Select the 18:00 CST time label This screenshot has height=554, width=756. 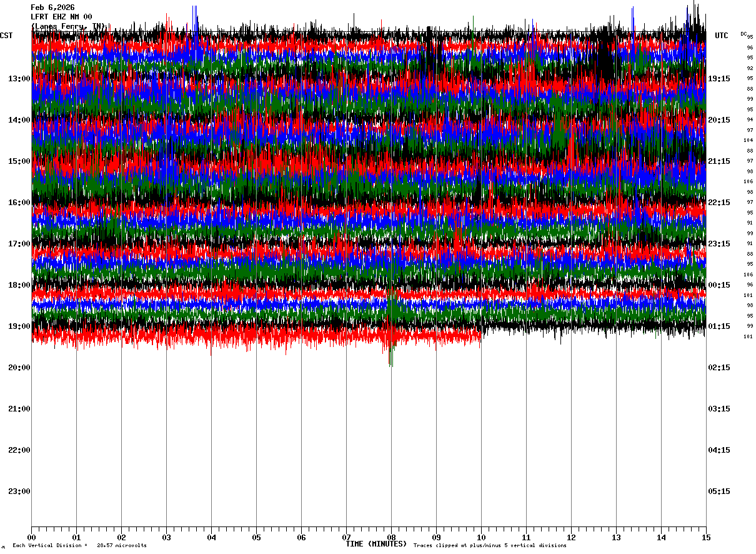tap(19, 285)
